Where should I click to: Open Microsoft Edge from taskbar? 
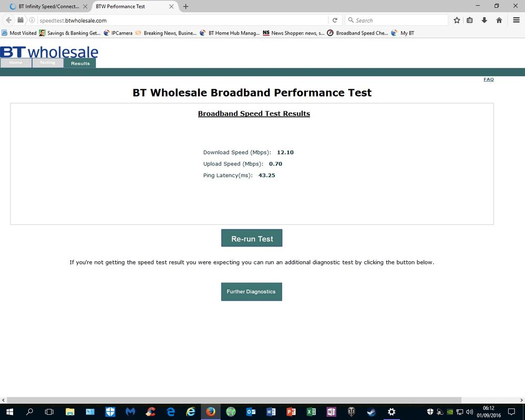click(x=170, y=412)
